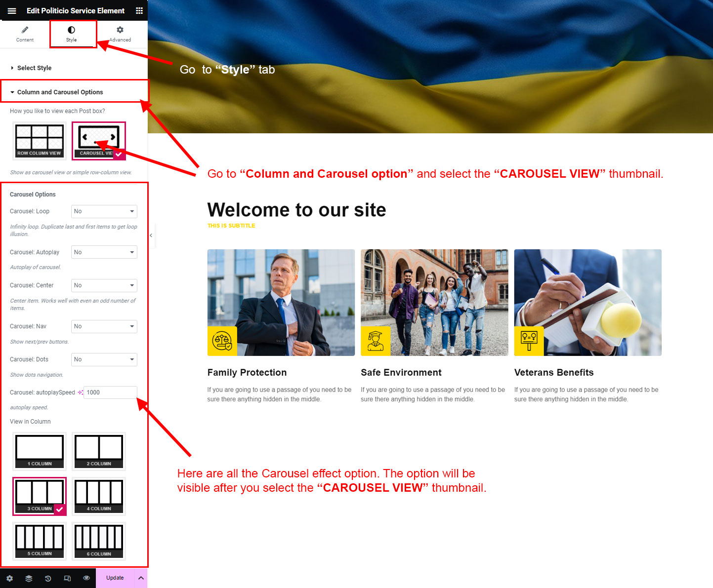Select the ROW COLUMN VIEW thumbnail

(40, 141)
